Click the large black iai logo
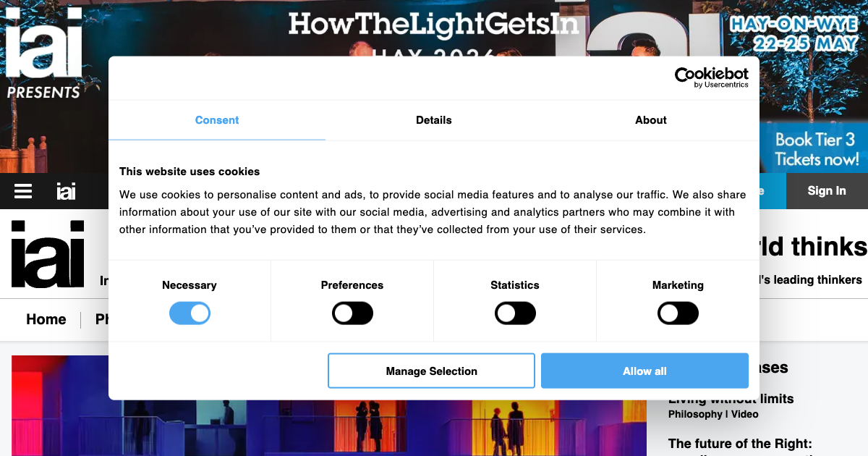 tap(48, 253)
